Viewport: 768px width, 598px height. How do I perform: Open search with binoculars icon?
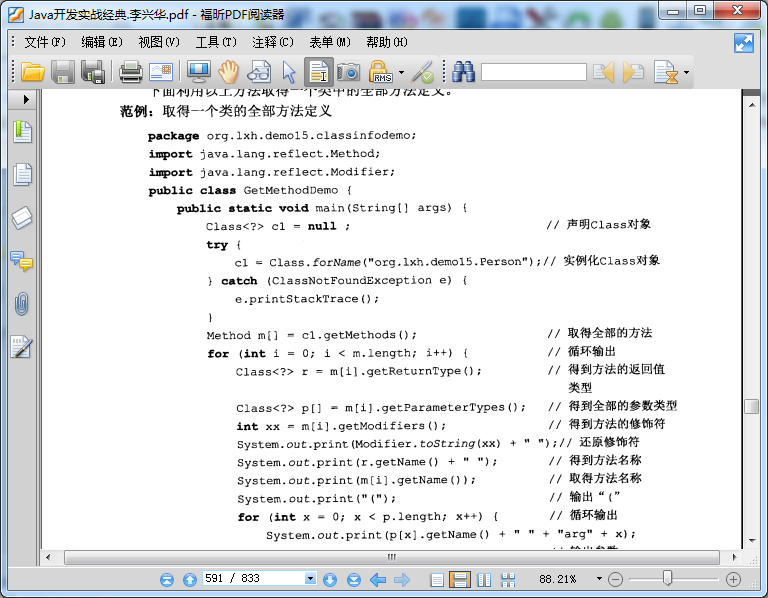point(463,72)
